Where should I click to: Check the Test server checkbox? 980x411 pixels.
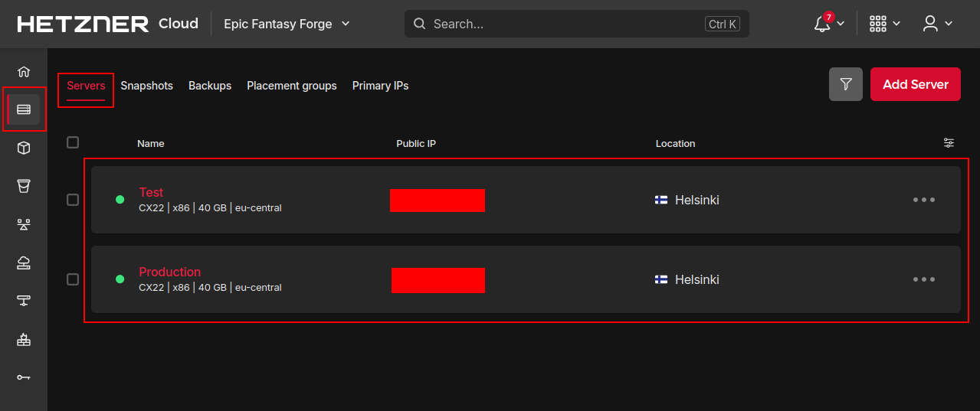(73, 200)
